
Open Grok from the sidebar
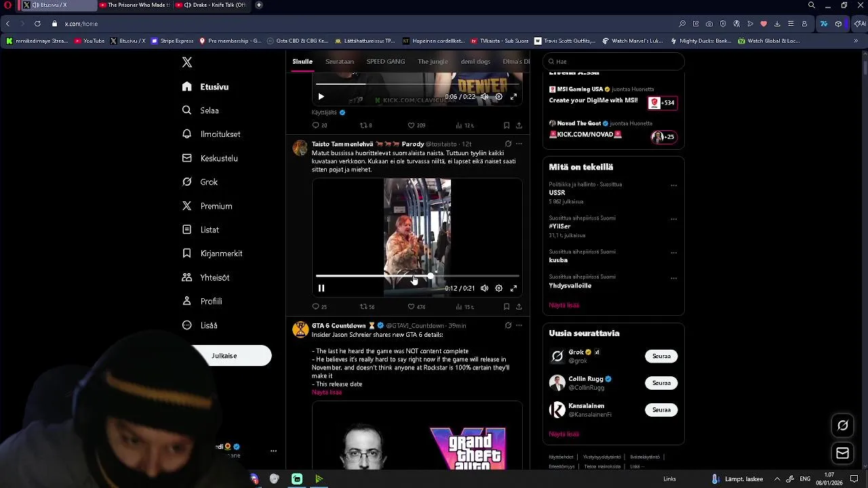[x=200, y=182]
